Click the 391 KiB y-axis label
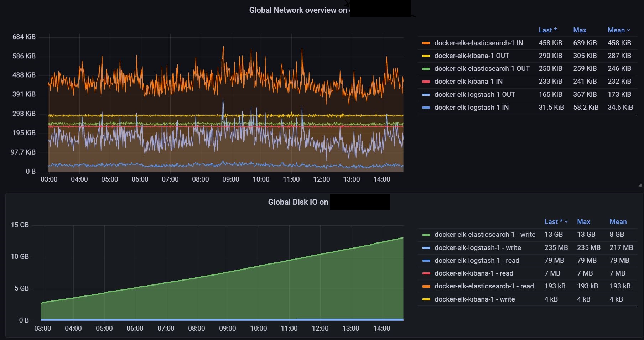644x340 pixels. click(x=24, y=94)
